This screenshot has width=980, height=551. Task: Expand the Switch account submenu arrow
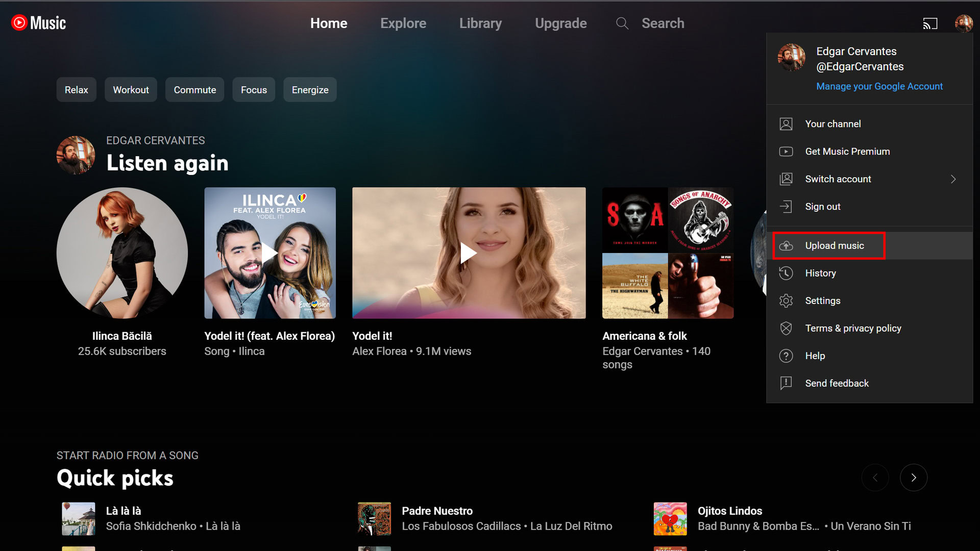953,179
